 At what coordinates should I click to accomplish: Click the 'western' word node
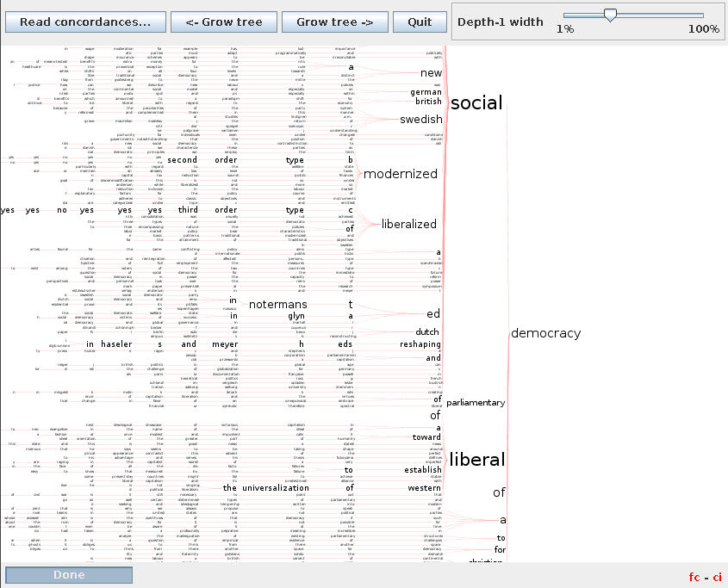(x=425, y=488)
